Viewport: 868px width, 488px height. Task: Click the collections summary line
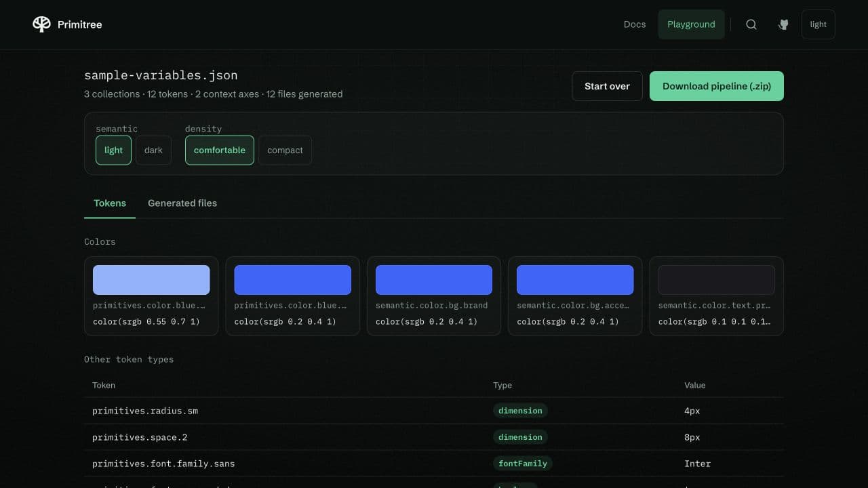point(213,94)
